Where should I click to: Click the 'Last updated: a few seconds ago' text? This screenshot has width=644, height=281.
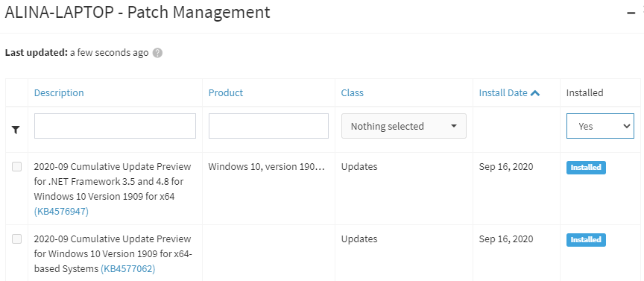(x=77, y=53)
